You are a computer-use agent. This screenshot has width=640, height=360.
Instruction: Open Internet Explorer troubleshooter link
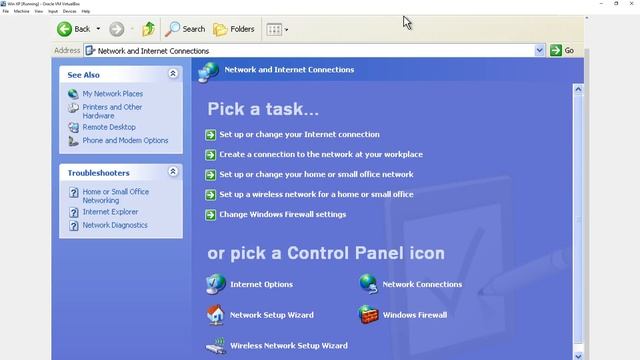110,211
